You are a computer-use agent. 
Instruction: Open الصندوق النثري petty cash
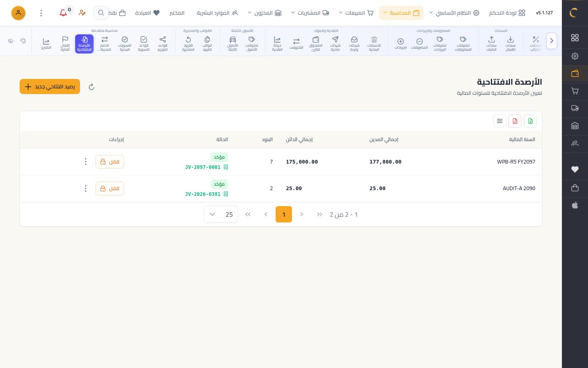pyautogui.click(x=316, y=44)
